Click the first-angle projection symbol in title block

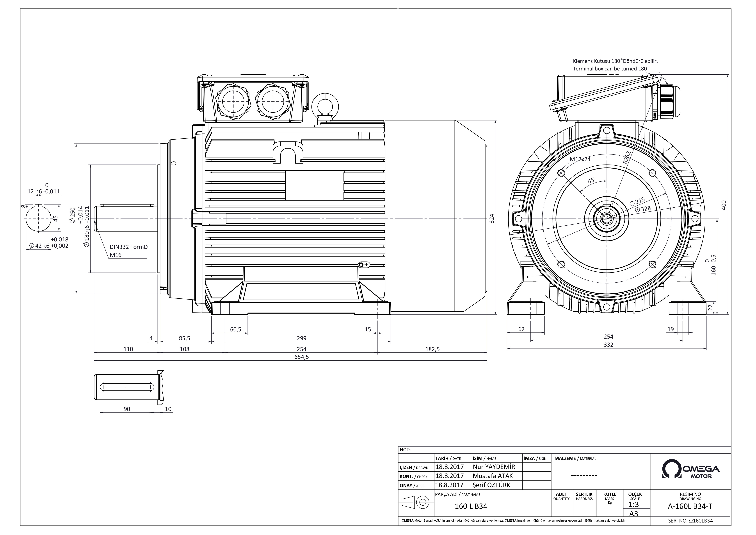point(416,502)
